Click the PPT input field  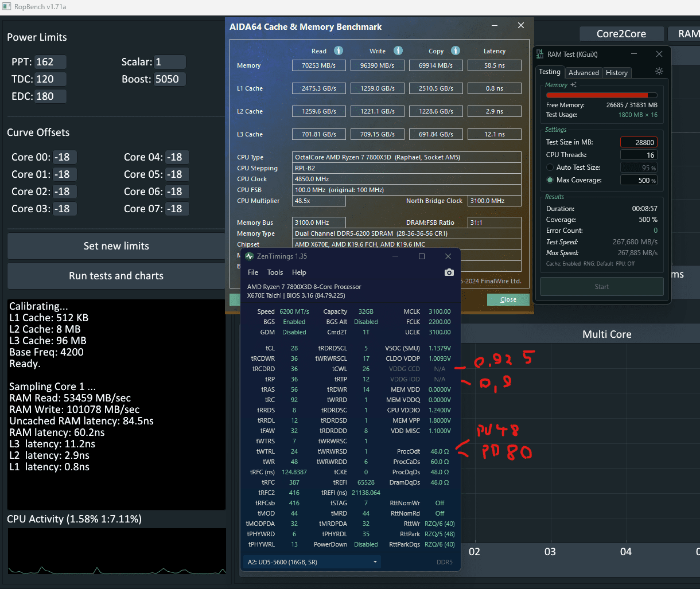pos(50,62)
